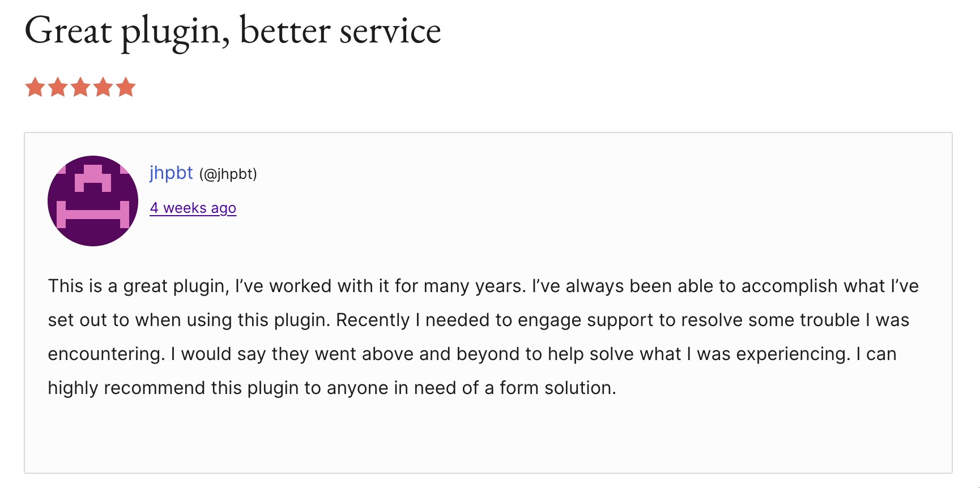
Task: Open the jhpbt purple avatar image
Action: [93, 201]
